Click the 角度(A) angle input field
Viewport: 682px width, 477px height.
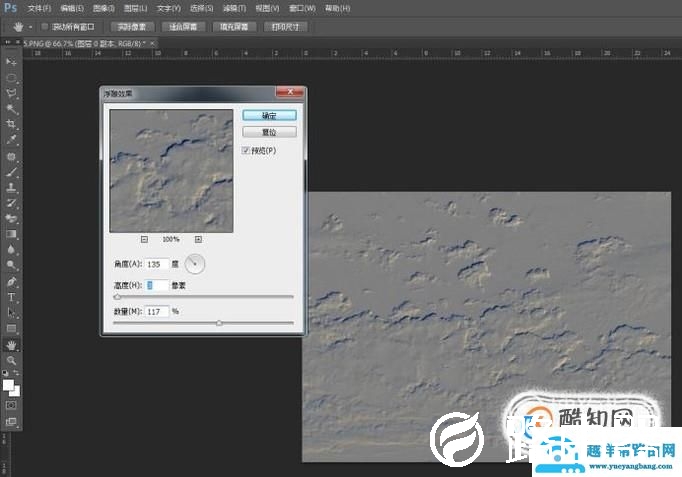(x=156, y=264)
